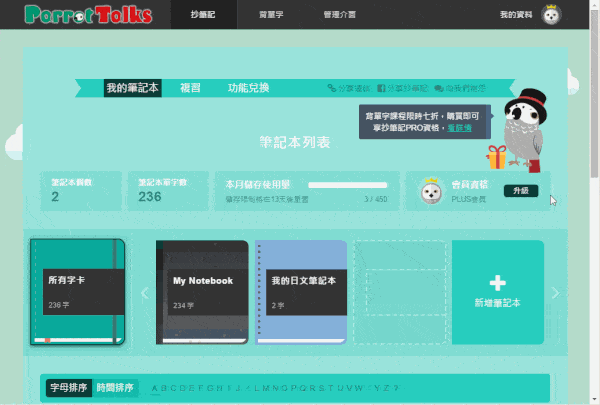Click the member avatar in 會員資格 panel
This screenshot has height=405, width=600.
[430, 191]
